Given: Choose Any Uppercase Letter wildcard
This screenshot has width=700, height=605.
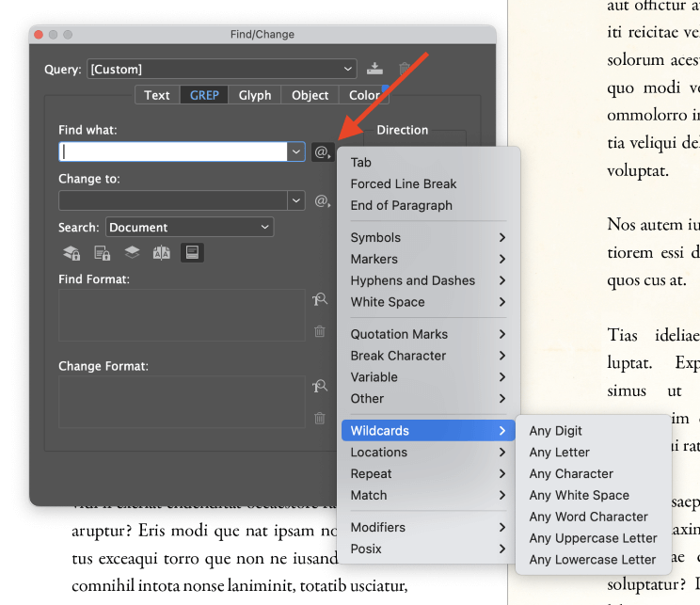Looking at the screenshot, I should pos(594,538).
